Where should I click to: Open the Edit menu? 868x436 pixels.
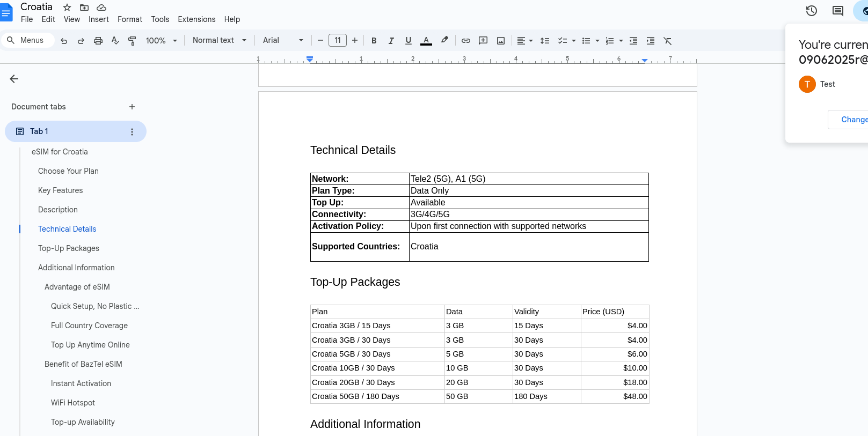coord(48,19)
